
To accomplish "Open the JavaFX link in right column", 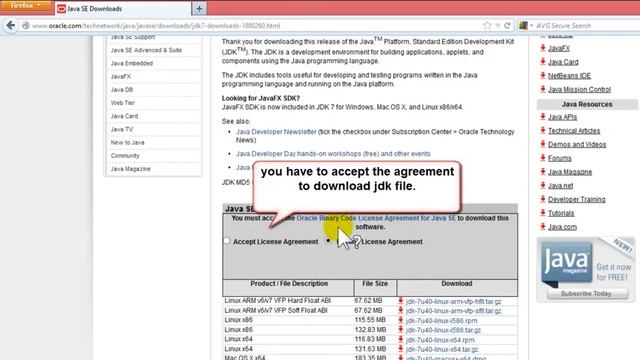I will [x=559, y=49].
